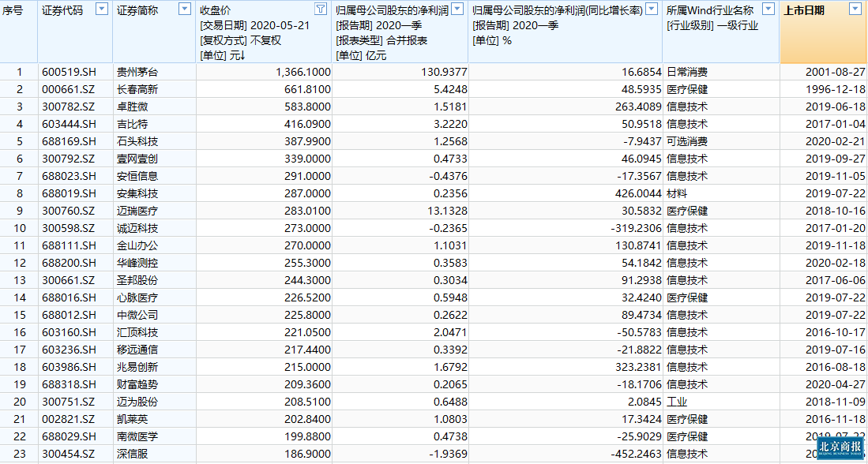
Task: Click the 可选消费 industry cell
Action: [687, 141]
